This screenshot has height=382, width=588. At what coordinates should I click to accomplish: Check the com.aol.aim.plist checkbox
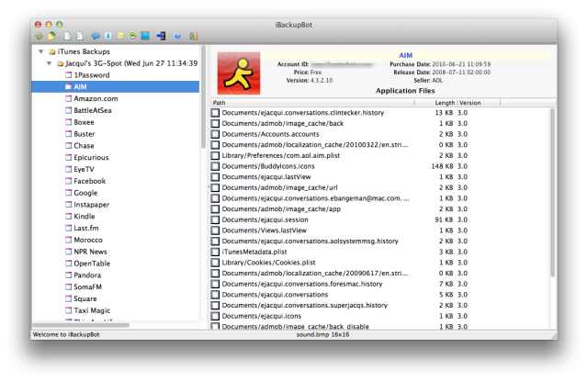pos(215,155)
